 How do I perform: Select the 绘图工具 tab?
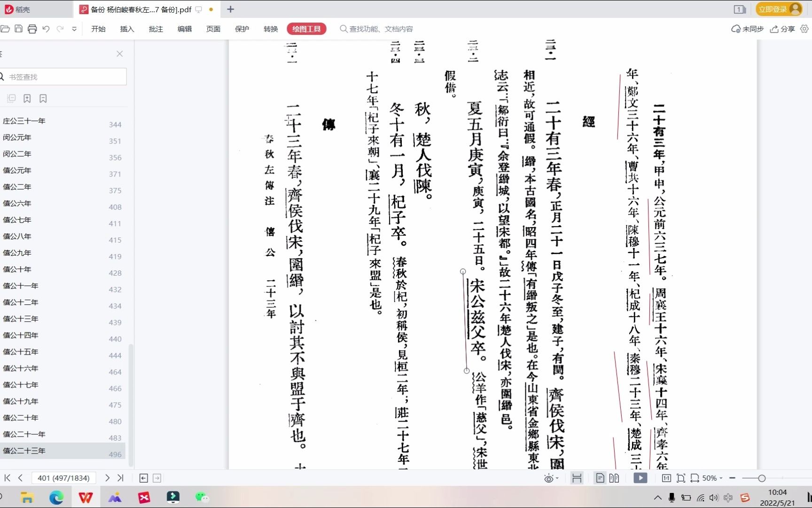[306, 29]
